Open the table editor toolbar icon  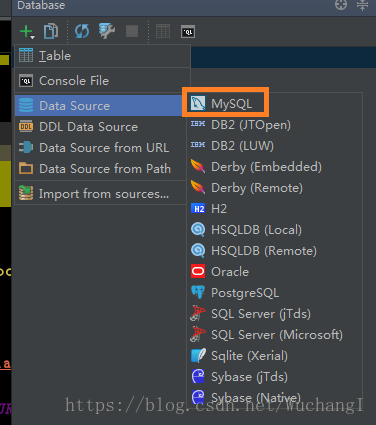click(x=163, y=31)
